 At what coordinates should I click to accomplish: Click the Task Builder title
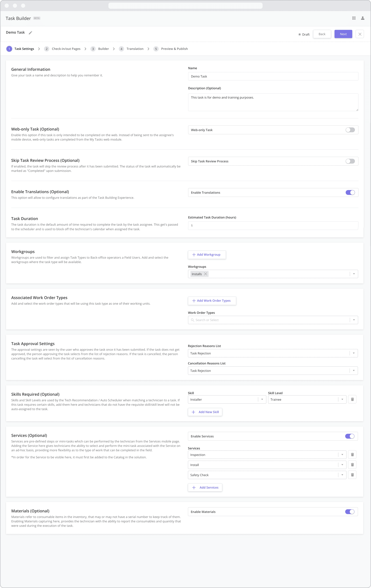18,18
